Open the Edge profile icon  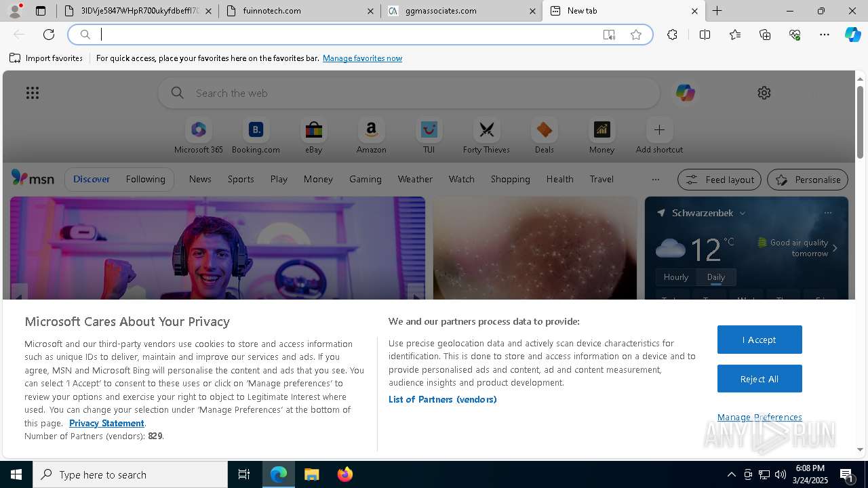point(14,11)
